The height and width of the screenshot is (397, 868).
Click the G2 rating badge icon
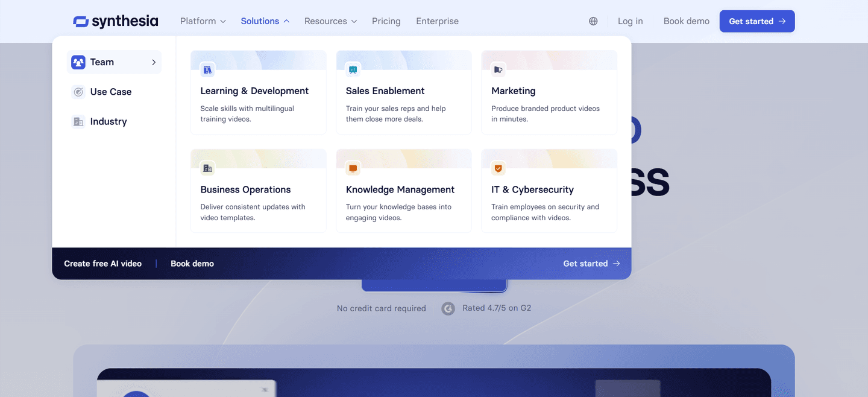tap(448, 308)
